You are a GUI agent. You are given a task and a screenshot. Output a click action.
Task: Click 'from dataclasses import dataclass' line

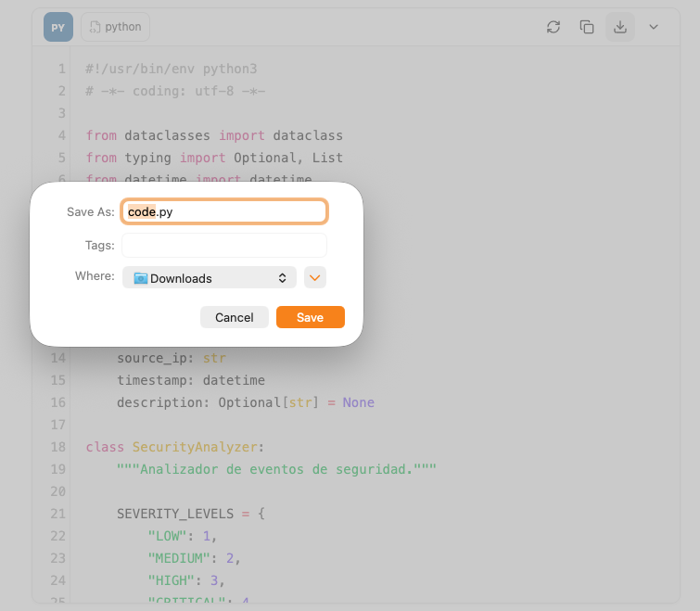point(214,135)
